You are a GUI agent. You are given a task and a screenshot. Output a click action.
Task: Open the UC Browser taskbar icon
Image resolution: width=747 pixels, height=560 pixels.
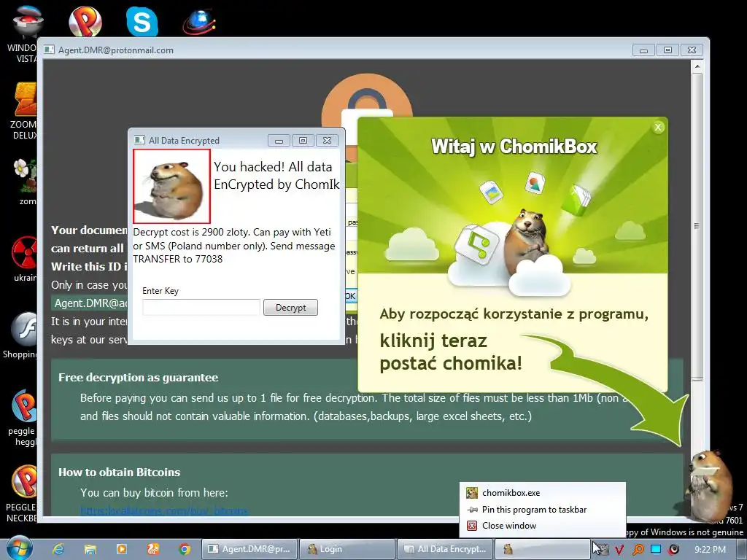[x=153, y=549]
